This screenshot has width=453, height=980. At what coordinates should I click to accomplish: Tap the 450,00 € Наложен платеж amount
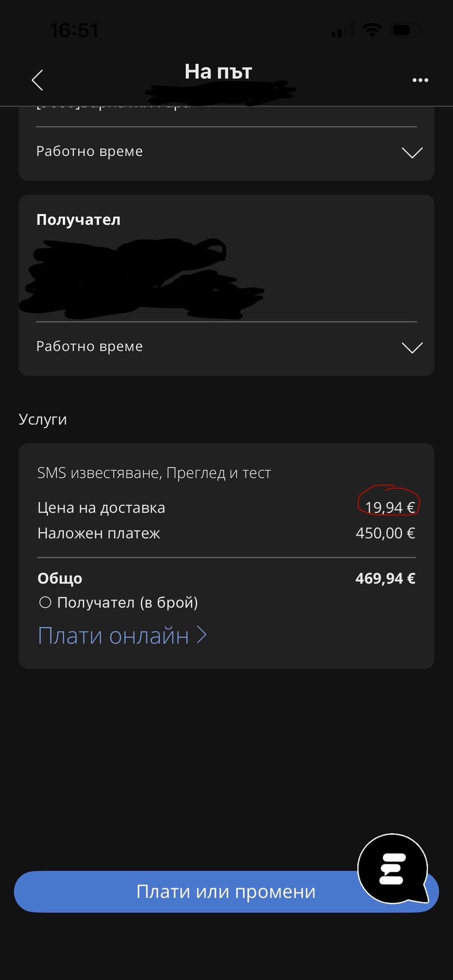385,533
